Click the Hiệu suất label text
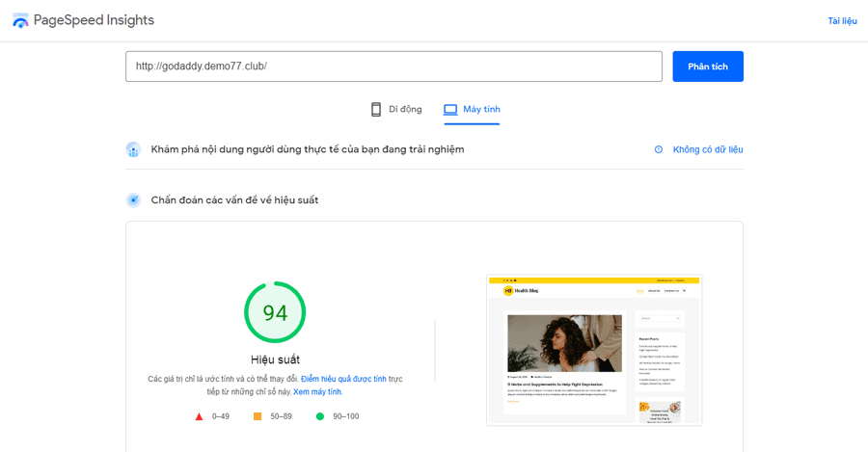The image size is (868, 452). (x=275, y=359)
